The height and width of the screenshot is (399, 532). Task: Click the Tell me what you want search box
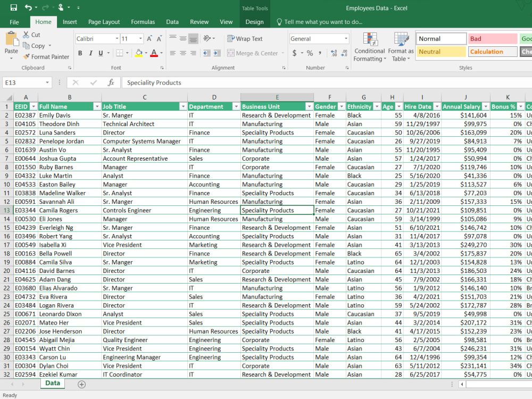tap(320, 22)
